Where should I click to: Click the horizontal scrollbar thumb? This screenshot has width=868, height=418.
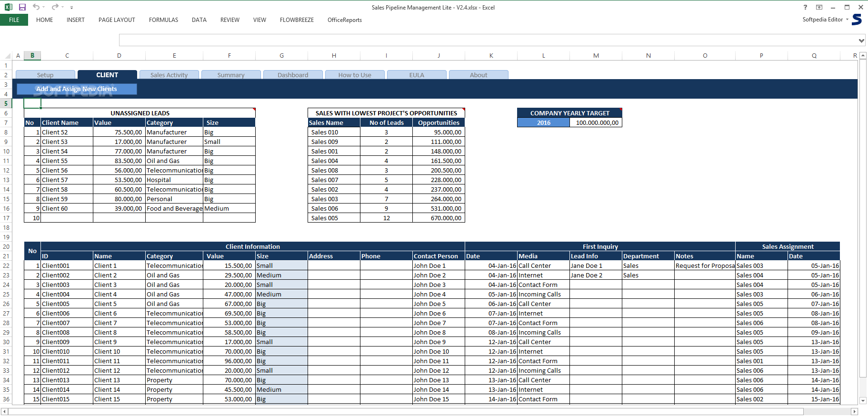coord(407,411)
